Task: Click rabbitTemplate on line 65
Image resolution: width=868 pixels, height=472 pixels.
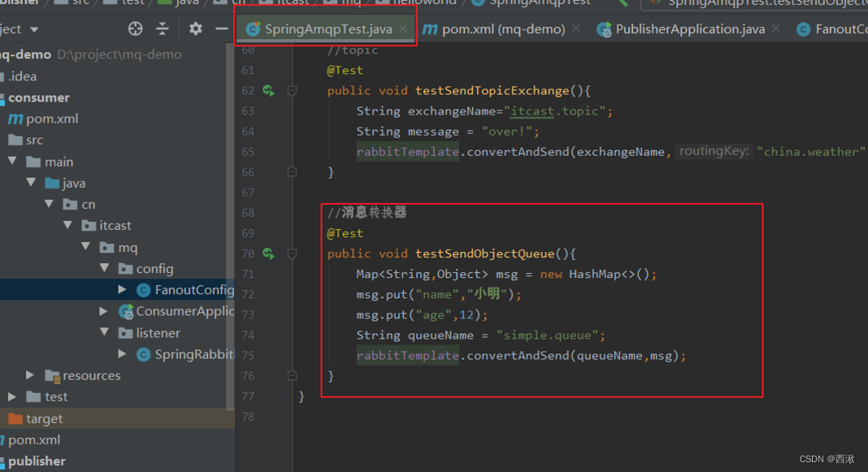Action: [x=407, y=152]
